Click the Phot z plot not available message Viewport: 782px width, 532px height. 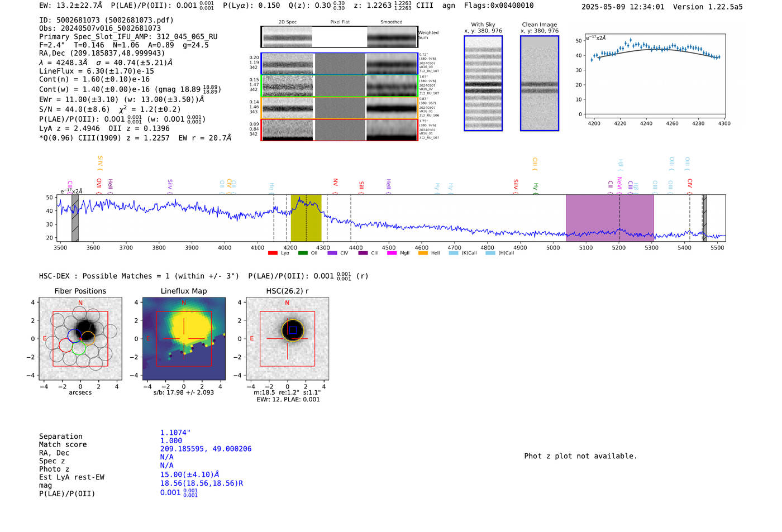(580, 456)
